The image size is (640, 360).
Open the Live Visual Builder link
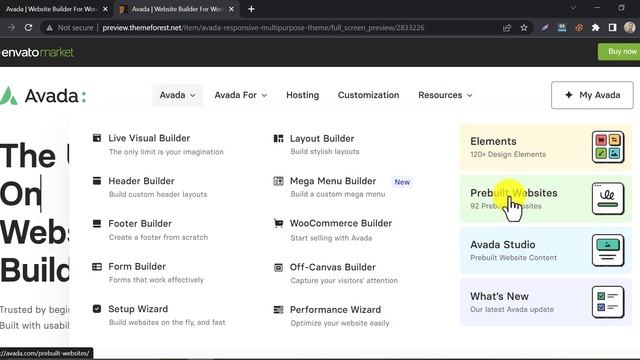click(149, 138)
